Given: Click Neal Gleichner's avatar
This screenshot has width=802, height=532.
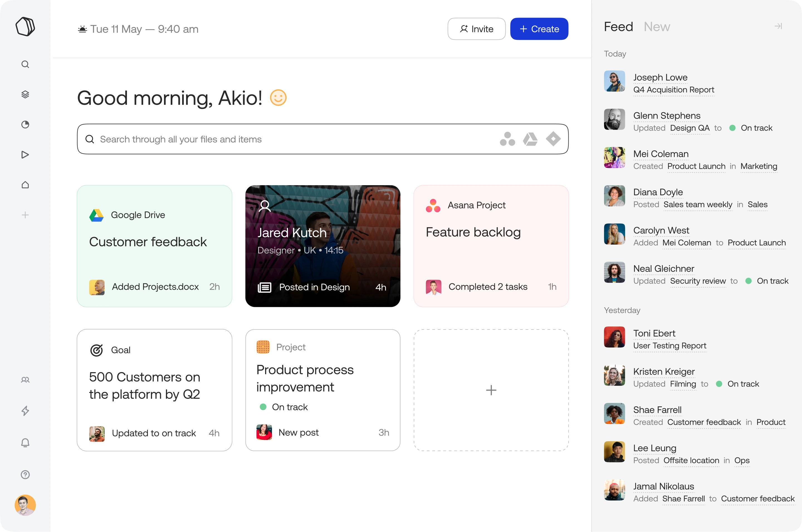Looking at the screenshot, I should pyautogui.click(x=615, y=272).
